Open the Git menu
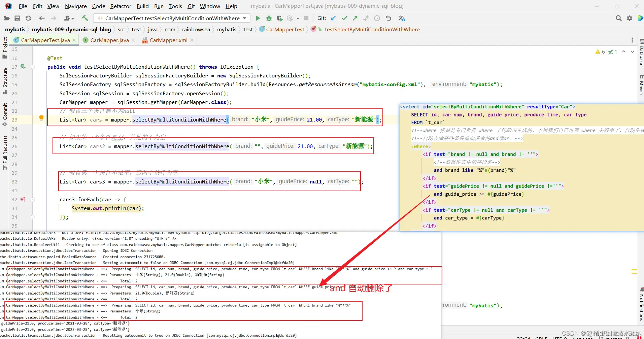This screenshot has height=339, width=644. click(191, 6)
